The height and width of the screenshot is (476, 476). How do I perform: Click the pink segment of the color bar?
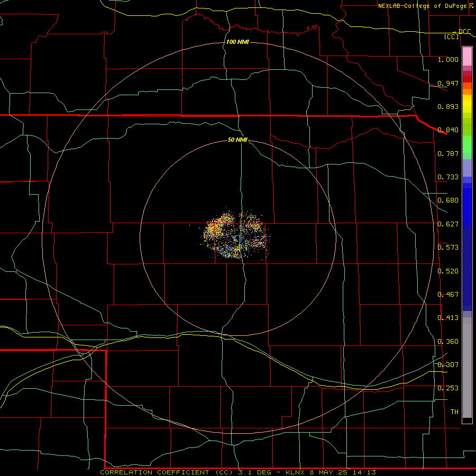coord(467,57)
